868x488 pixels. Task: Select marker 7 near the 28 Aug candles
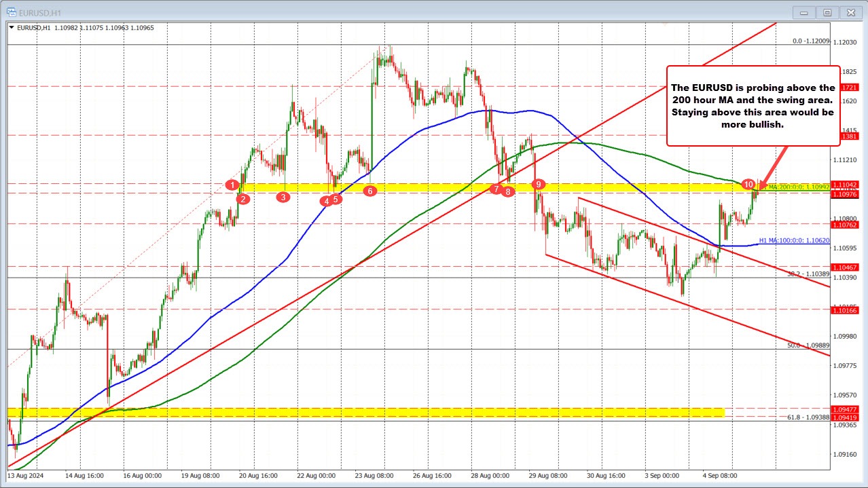(x=496, y=189)
